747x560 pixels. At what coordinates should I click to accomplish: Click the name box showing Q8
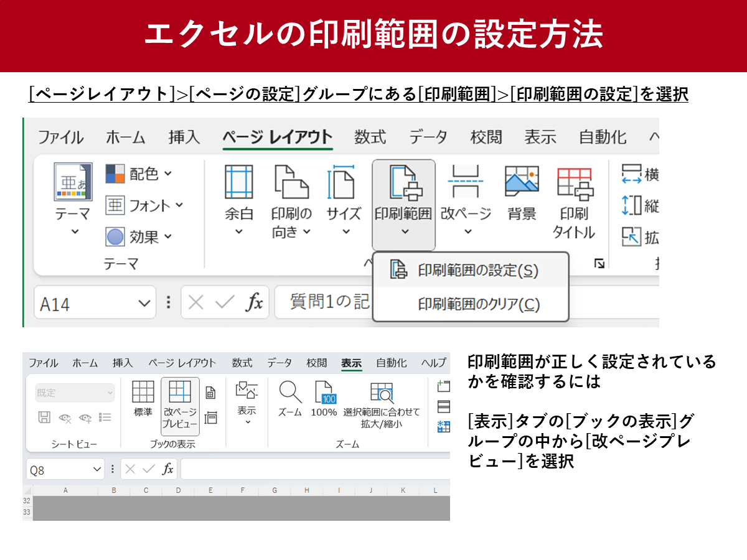pyautogui.click(x=53, y=469)
